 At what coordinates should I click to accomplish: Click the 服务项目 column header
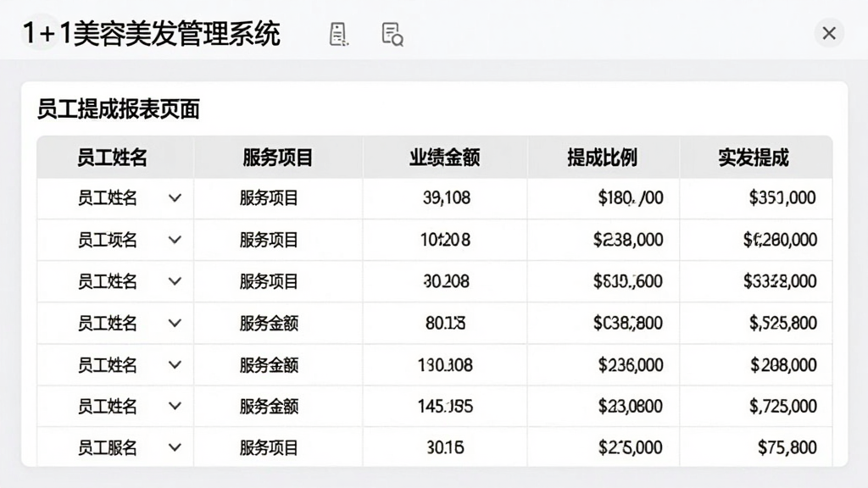coord(278,158)
